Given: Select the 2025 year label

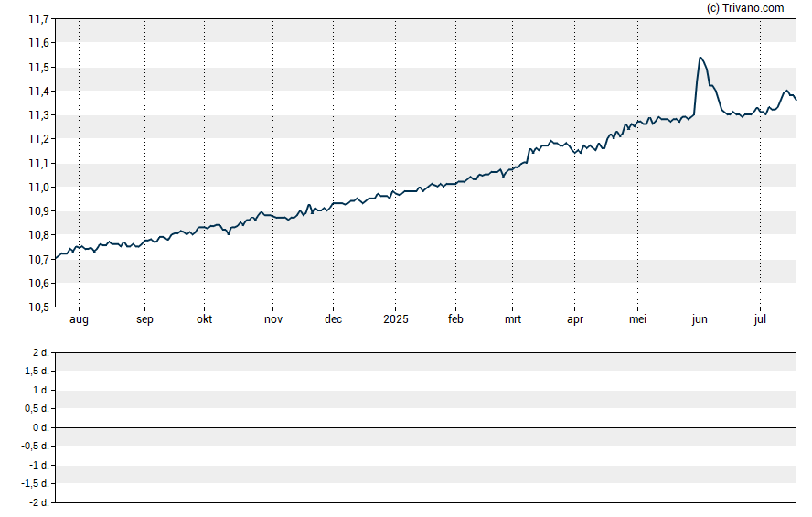Looking at the screenshot, I should (x=396, y=319).
